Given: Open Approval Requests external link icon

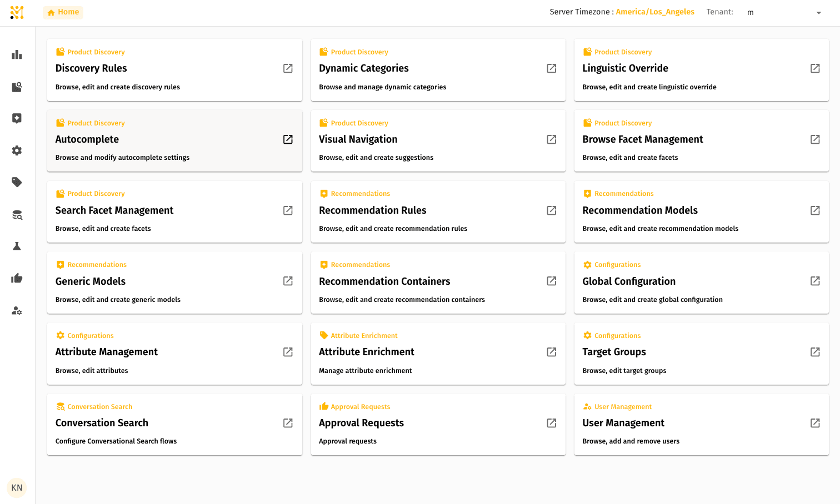Looking at the screenshot, I should pyautogui.click(x=552, y=423).
